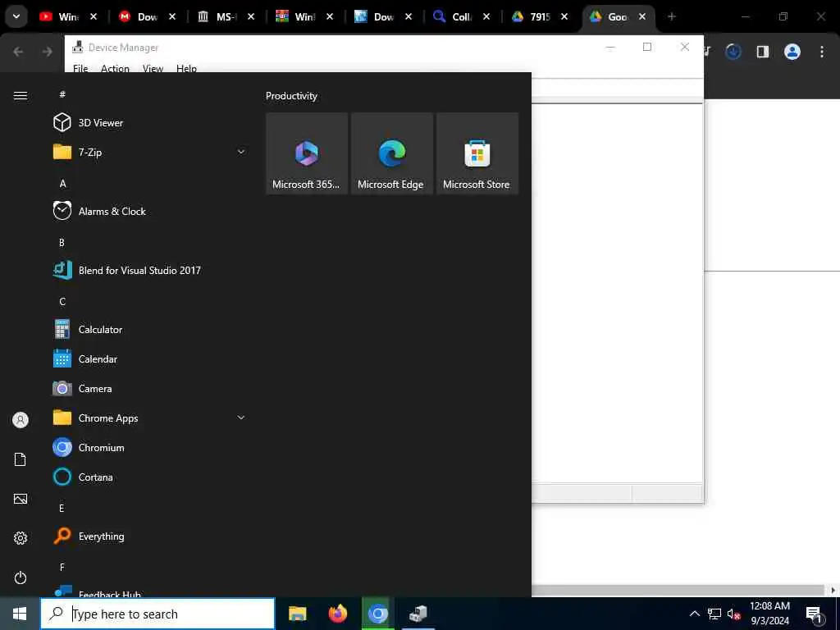Switch to Device Manager on the taskbar

pos(418,614)
